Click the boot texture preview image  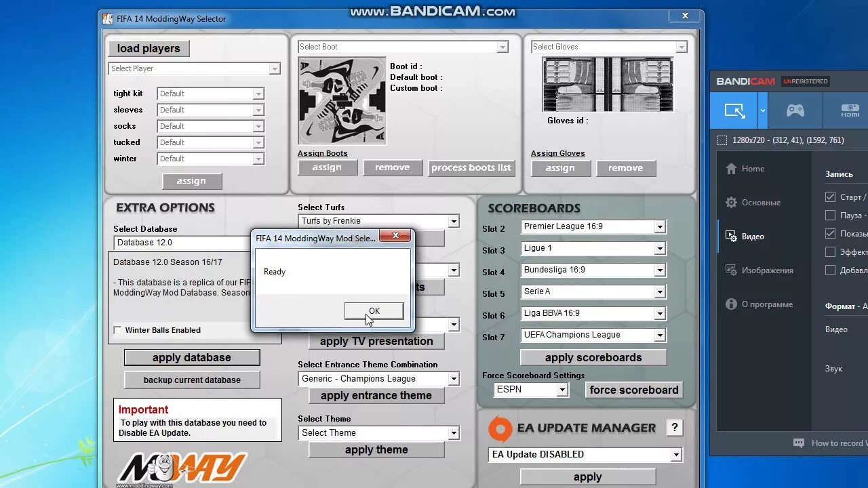342,100
